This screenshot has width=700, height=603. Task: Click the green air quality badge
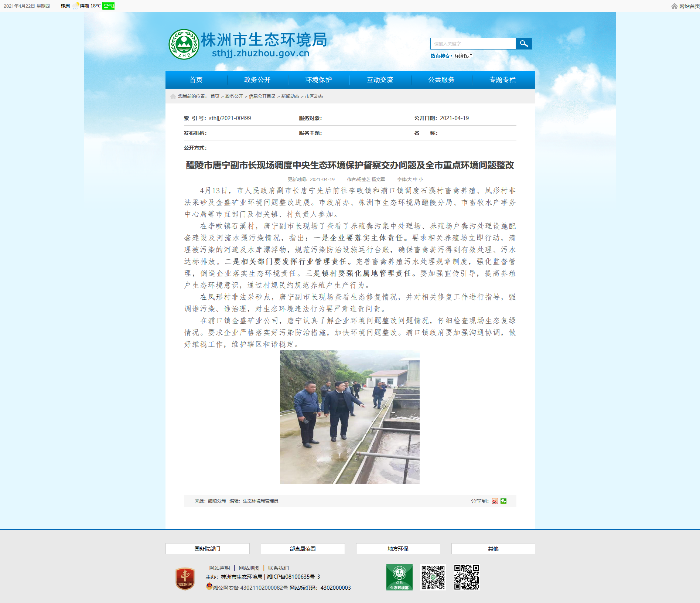(x=108, y=6)
